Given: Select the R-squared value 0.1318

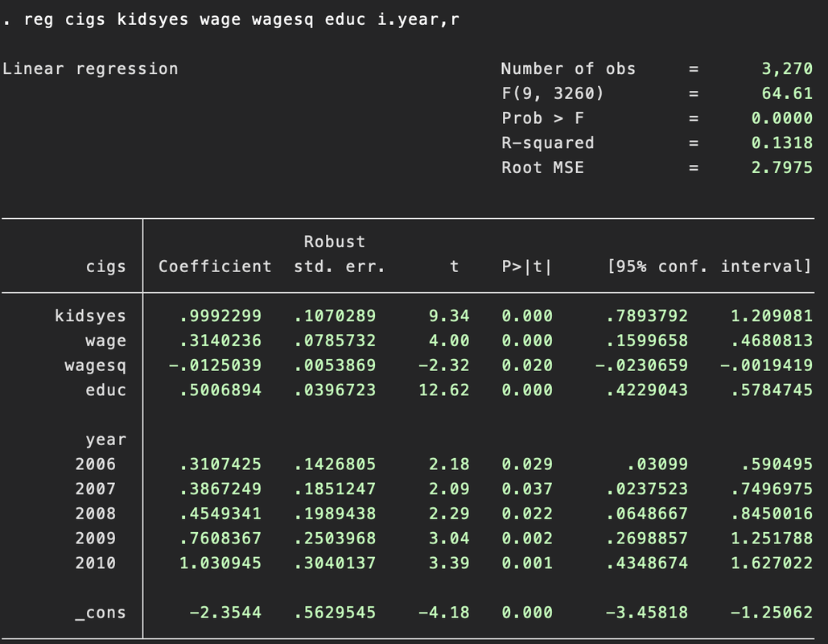Looking at the screenshot, I should (x=782, y=143).
